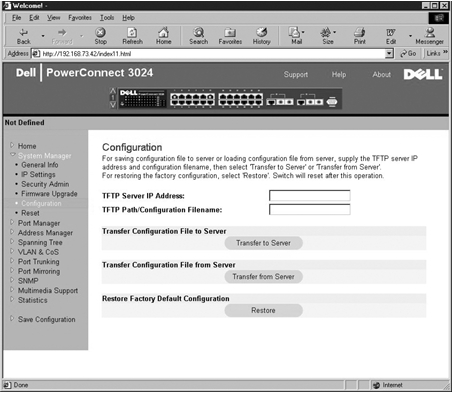The height and width of the screenshot is (402, 462).
Task: Click the Stop toolbar icon
Action: [x=100, y=36]
